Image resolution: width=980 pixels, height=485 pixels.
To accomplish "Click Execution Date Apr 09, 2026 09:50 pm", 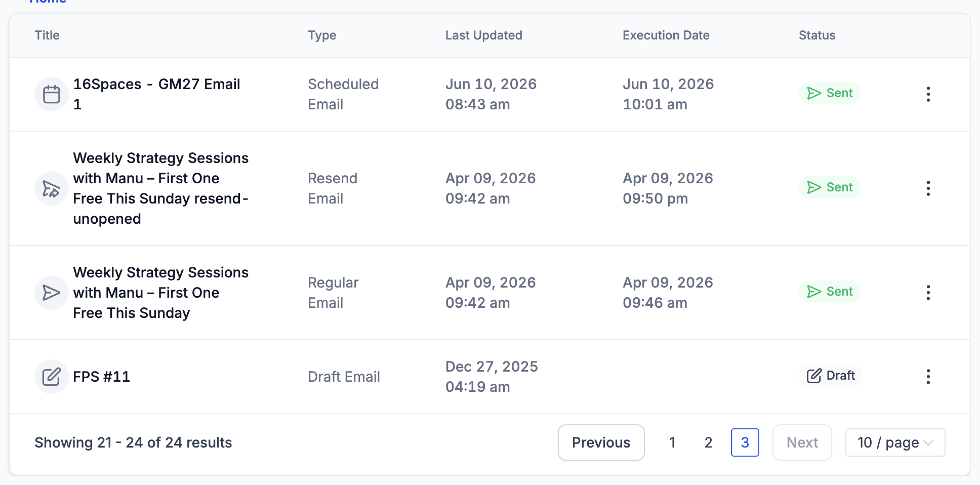I will pos(668,188).
